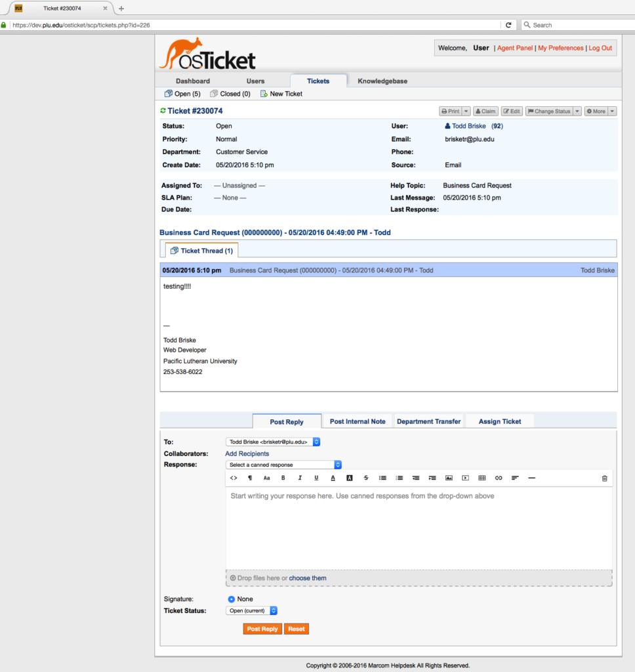Toggle HTML source code view
Image resolution: width=635 pixels, height=672 pixels.
[x=234, y=478]
